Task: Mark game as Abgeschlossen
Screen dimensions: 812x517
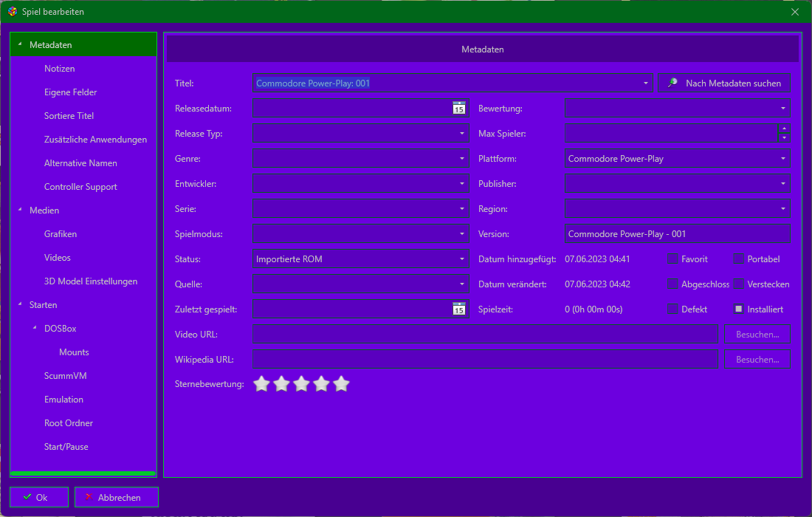Action: point(672,284)
